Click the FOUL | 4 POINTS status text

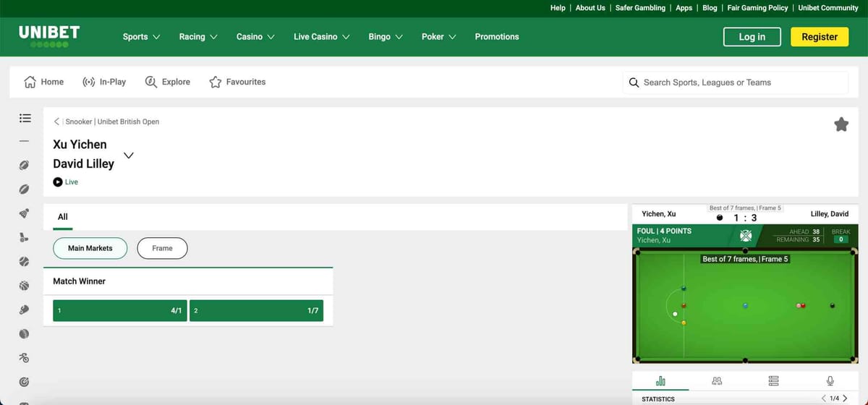point(664,231)
